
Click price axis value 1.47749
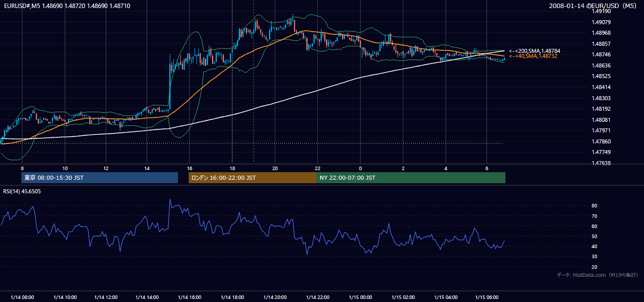point(602,152)
